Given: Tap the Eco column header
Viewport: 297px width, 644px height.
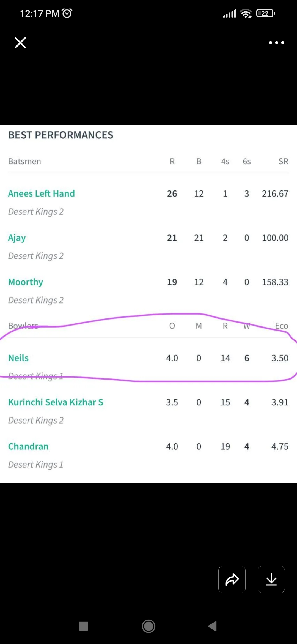Looking at the screenshot, I should click(282, 326).
